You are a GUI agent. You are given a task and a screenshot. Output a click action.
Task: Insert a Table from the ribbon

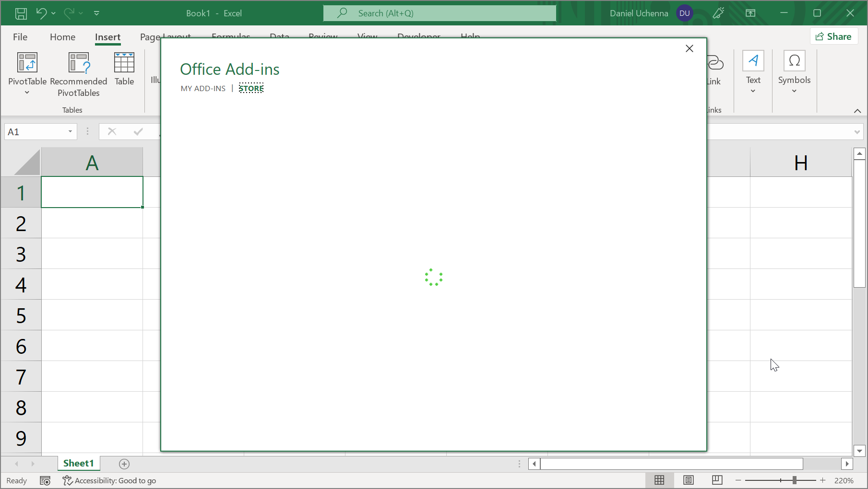tap(124, 70)
